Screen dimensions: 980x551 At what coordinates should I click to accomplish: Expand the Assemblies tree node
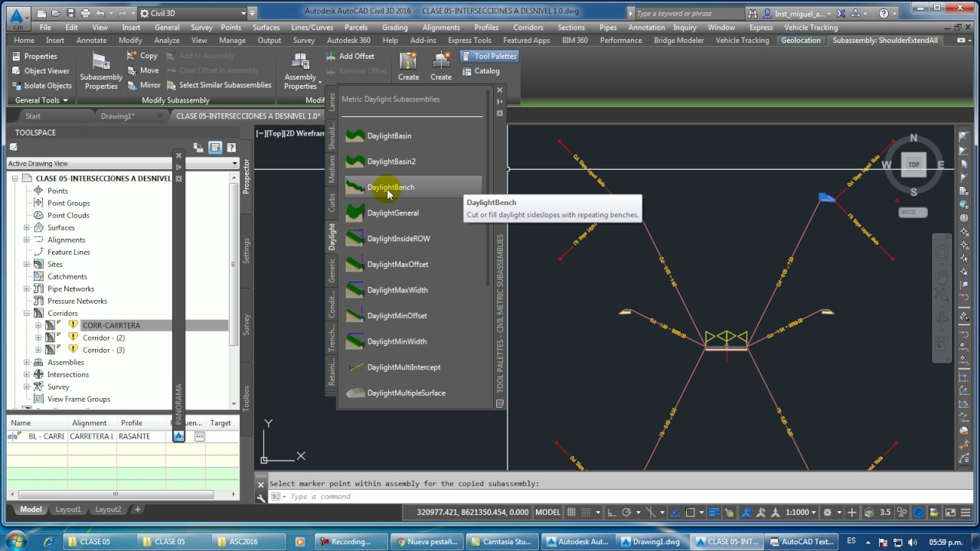tap(27, 362)
